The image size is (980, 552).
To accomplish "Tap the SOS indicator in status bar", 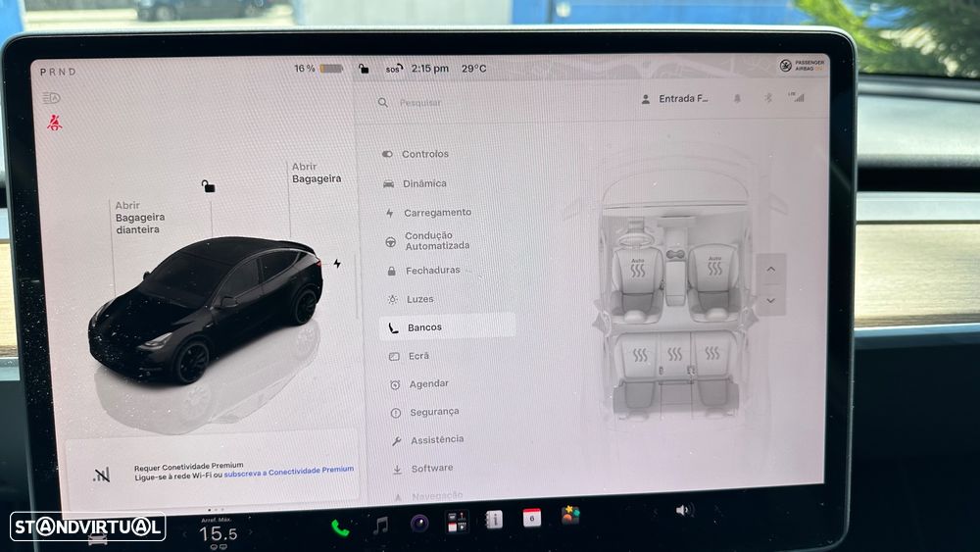I will (x=394, y=69).
